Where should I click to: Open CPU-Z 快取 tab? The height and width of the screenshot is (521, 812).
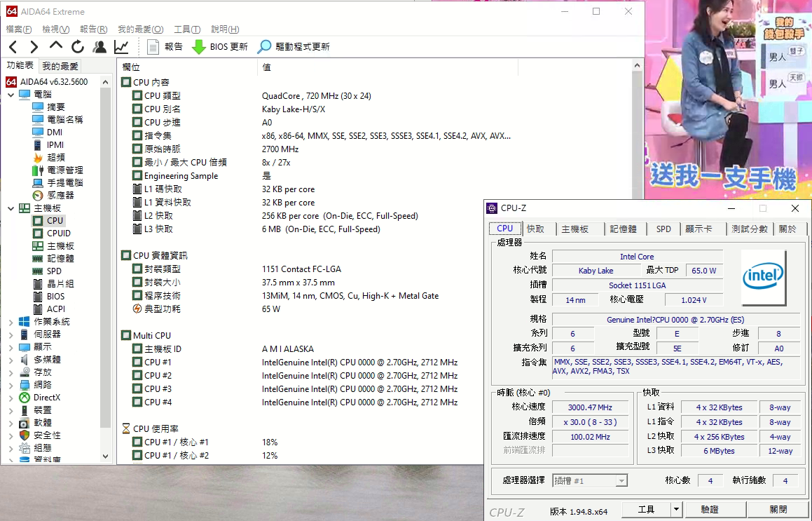[535, 229]
